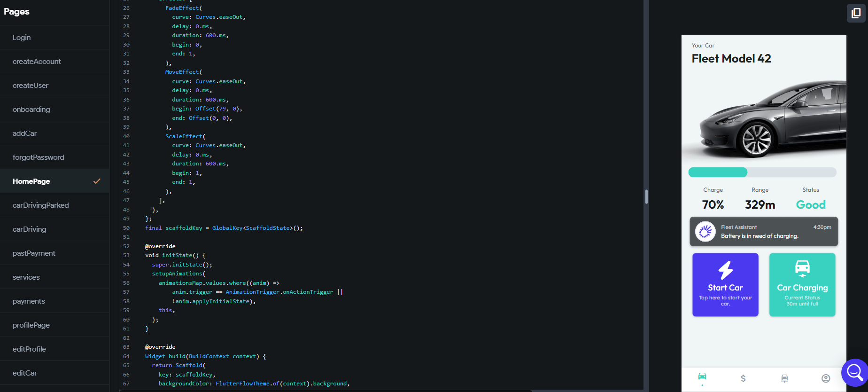The width and height of the screenshot is (868, 392).
Task: View the pastPayment page
Action: pyautogui.click(x=54, y=253)
